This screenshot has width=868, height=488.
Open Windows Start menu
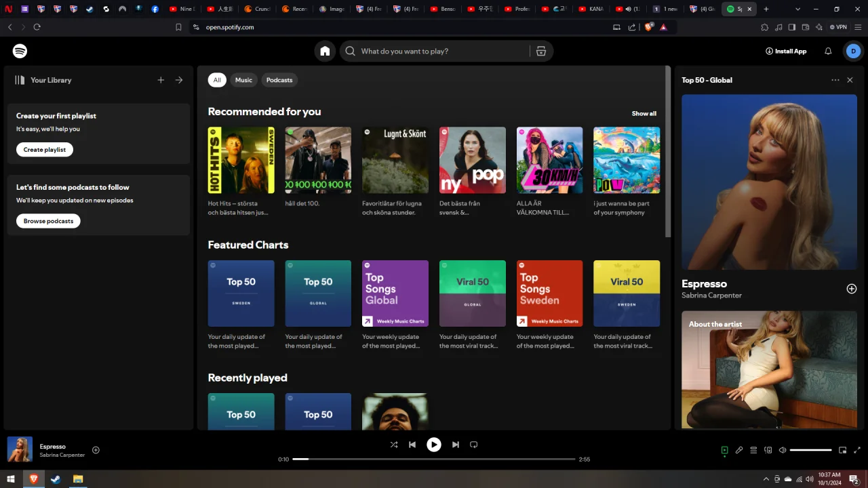tap(11, 479)
